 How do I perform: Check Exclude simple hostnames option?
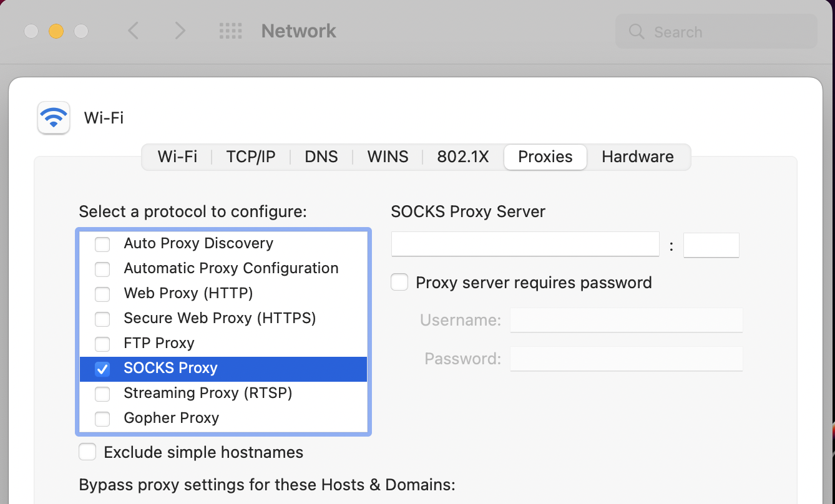coord(87,452)
